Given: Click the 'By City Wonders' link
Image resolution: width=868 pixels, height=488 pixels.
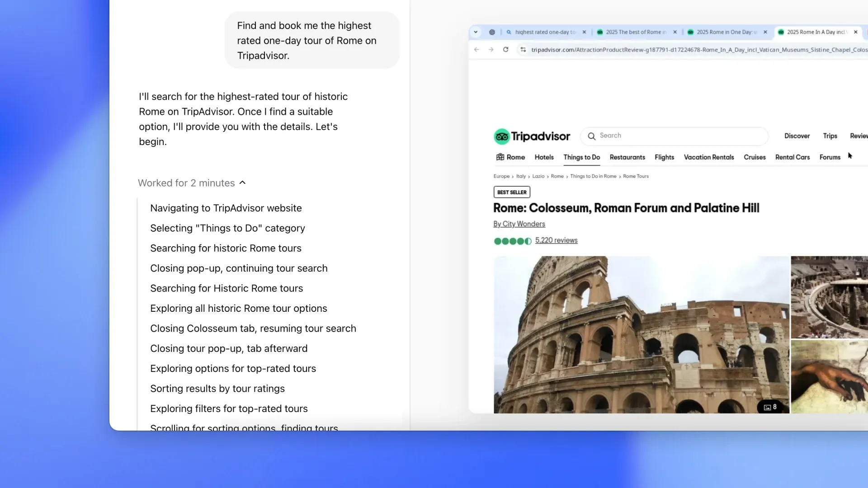Looking at the screenshot, I should [x=519, y=224].
